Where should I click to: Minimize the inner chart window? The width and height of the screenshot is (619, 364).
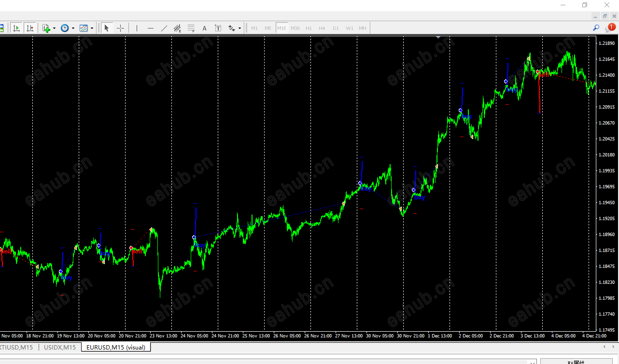click(x=595, y=16)
